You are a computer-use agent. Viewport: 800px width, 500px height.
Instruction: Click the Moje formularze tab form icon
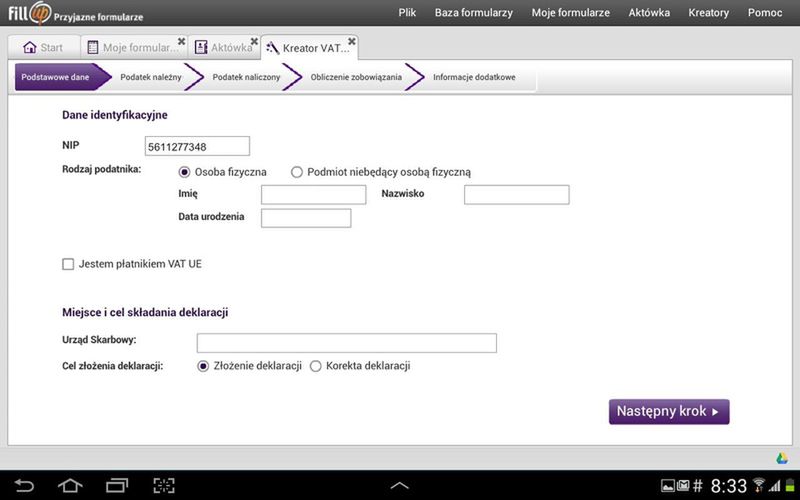pyautogui.click(x=92, y=47)
